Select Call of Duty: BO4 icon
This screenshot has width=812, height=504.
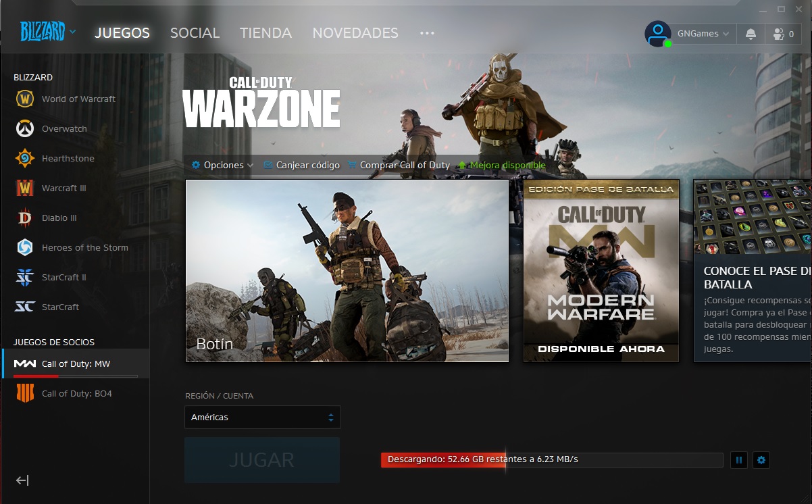(x=24, y=393)
